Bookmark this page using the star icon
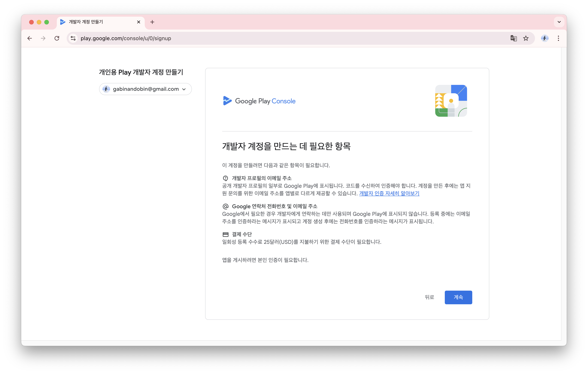This screenshot has height=374, width=588. [525, 38]
